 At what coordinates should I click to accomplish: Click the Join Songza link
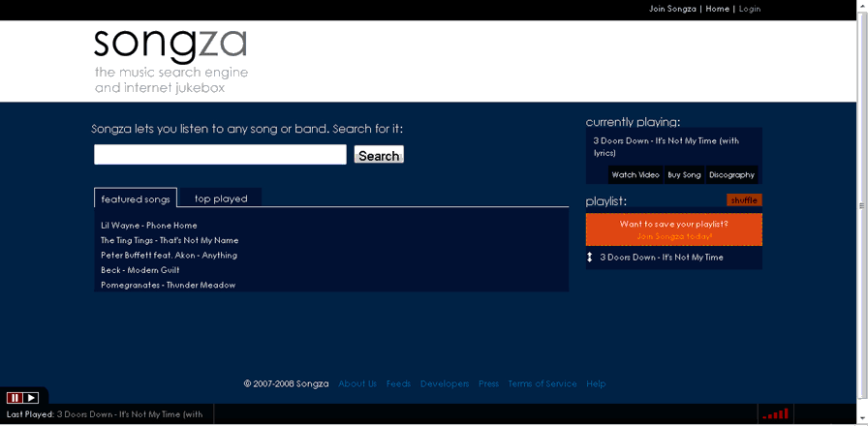click(672, 9)
